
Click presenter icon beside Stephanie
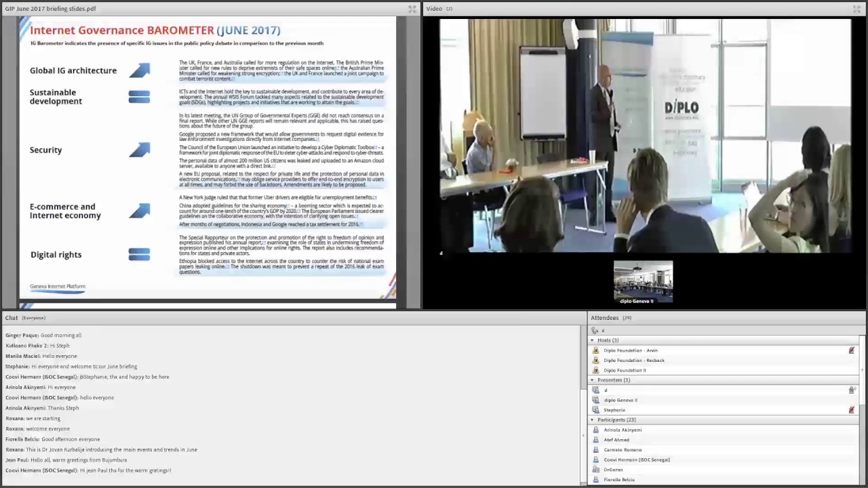pyautogui.click(x=596, y=410)
